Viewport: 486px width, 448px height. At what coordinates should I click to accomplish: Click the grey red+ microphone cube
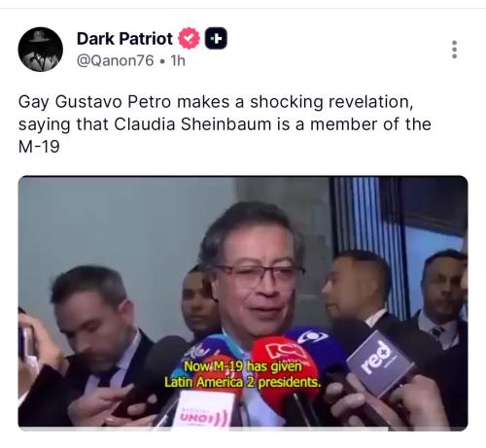[x=380, y=362]
